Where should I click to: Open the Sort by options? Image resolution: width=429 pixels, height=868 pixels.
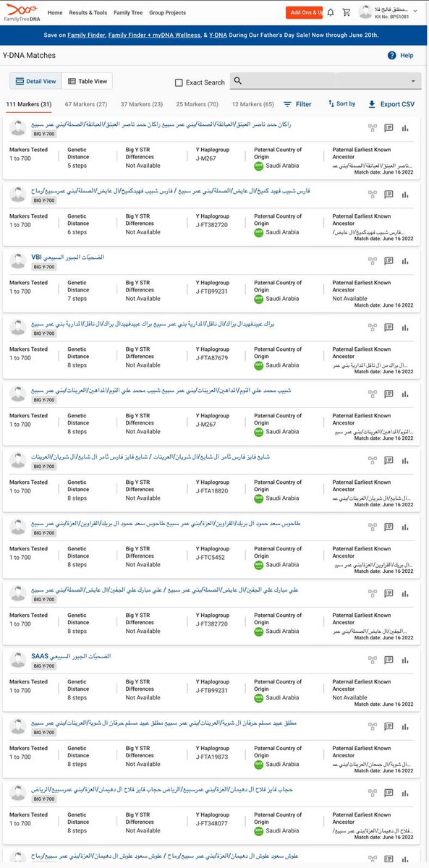tap(341, 103)
